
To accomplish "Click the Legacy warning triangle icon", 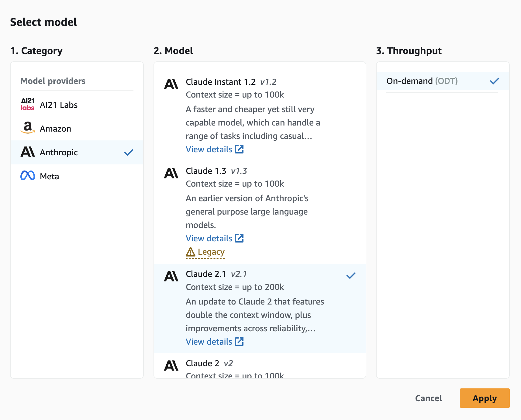I will (x=191, y=252).
